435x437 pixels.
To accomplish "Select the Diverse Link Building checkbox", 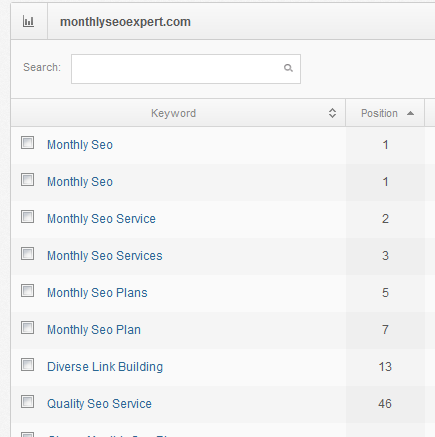I will 27,365.
